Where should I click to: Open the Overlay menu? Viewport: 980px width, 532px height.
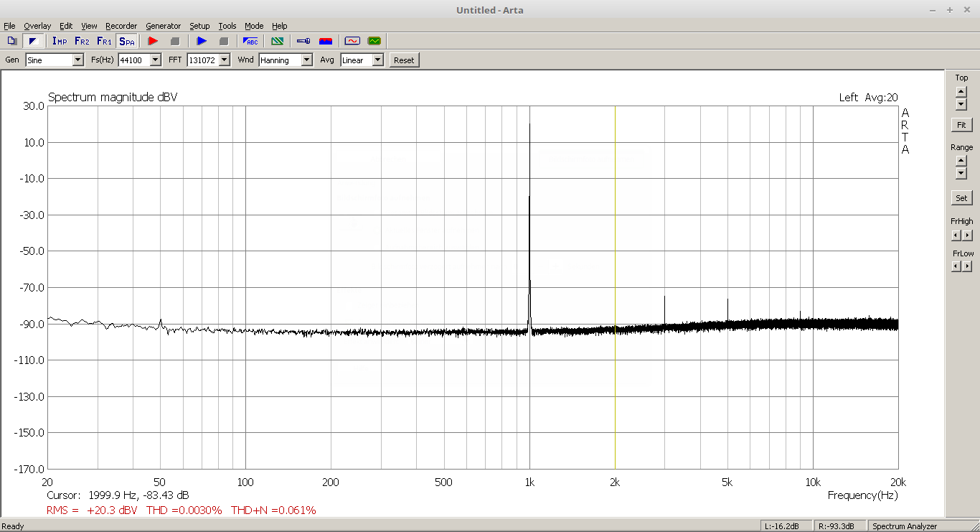click(x=37, y=26)
